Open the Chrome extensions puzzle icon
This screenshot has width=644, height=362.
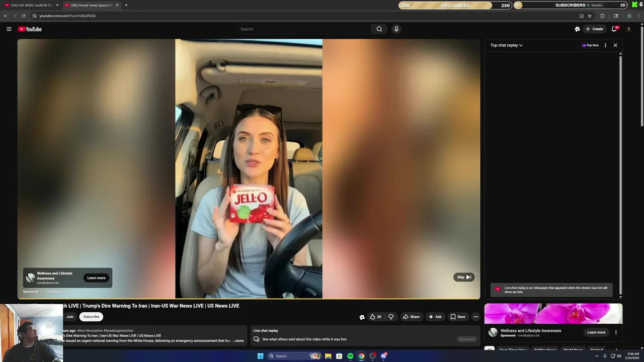602,16
